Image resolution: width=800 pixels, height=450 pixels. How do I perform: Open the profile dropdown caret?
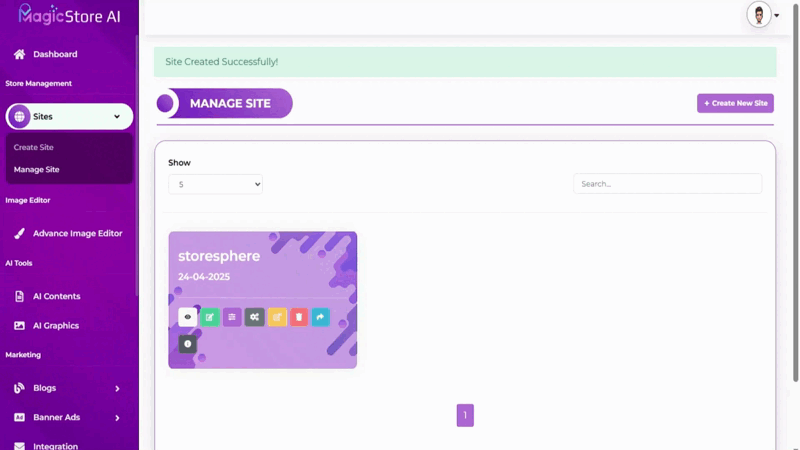[x=777, y=15]
